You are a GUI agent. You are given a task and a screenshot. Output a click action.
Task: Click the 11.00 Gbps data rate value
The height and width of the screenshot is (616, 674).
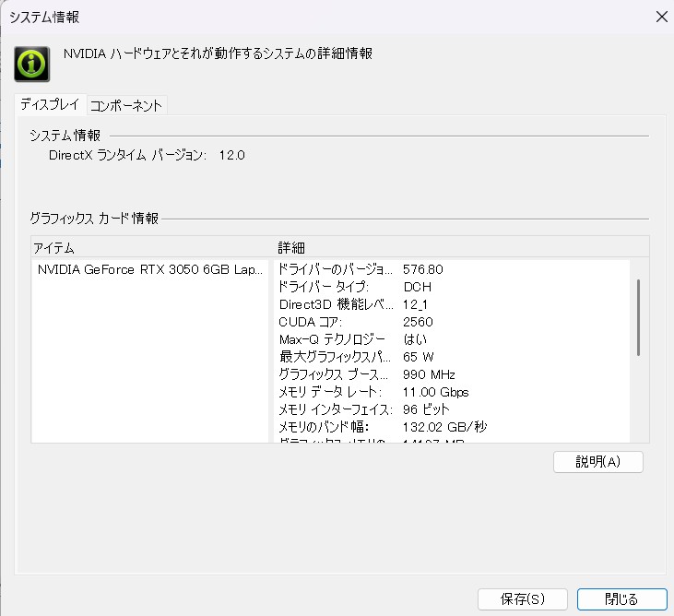pyautogui.click(x=435, y=392)
